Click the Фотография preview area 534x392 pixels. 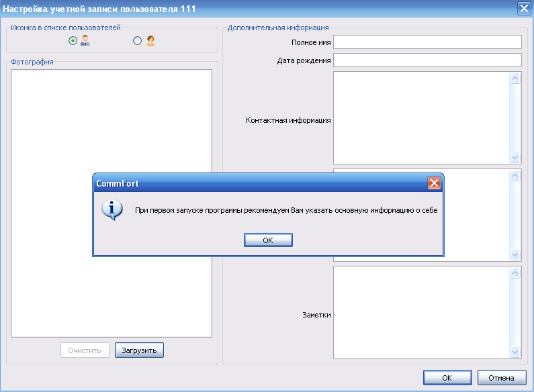pos(112,203)
